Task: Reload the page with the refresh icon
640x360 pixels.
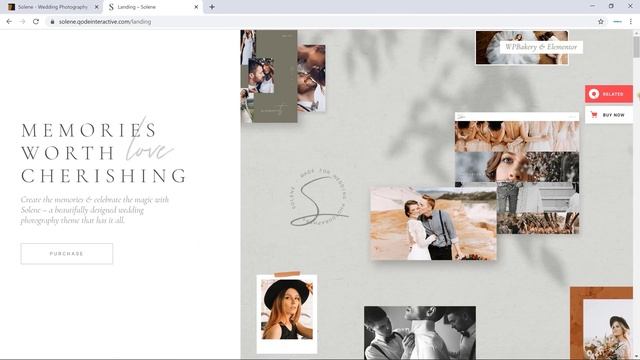Action: pyautogui.click(x=36, y=22)
